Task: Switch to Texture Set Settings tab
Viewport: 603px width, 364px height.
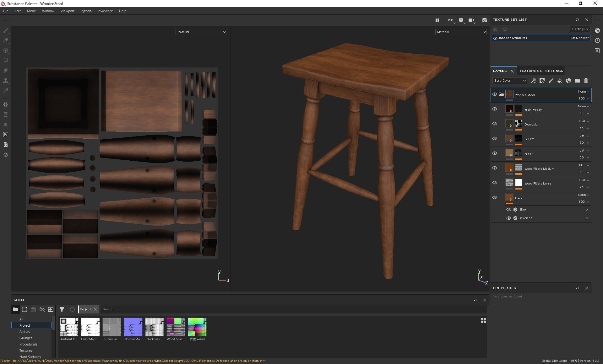Action: pyautogui.click(x=541, y=71)
